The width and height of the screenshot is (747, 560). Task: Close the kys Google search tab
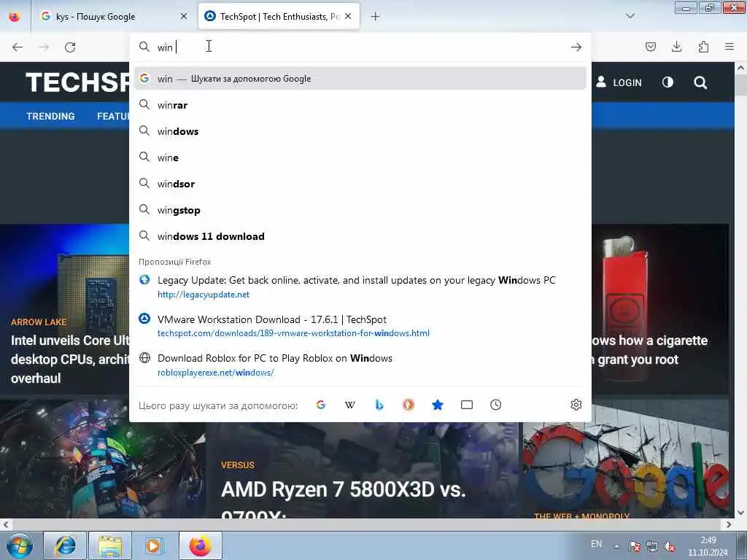[x=184, y=17]
